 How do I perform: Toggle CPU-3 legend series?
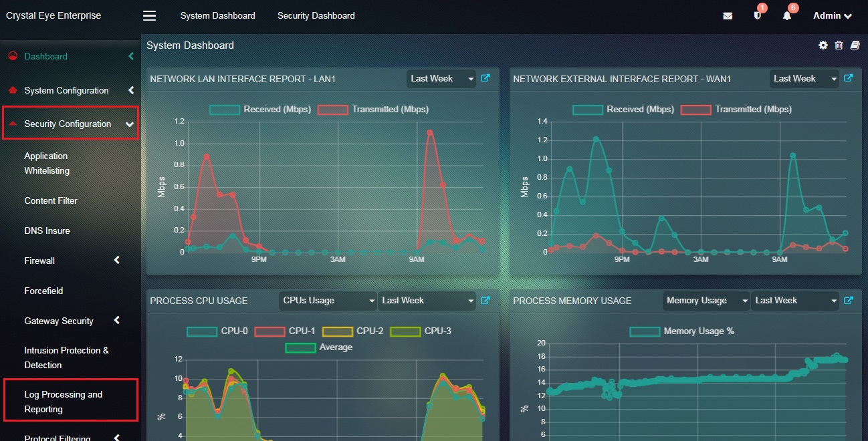[421, 331]
